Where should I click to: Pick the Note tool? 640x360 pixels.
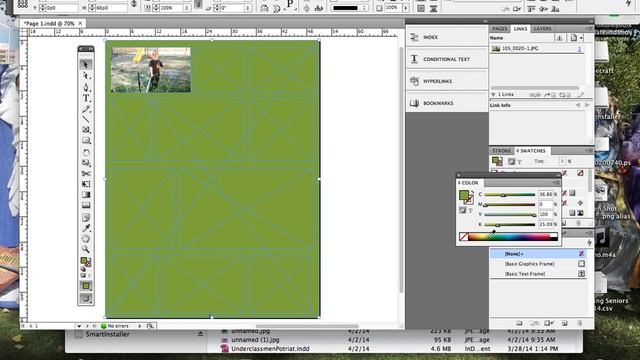(x=86, y=217)
